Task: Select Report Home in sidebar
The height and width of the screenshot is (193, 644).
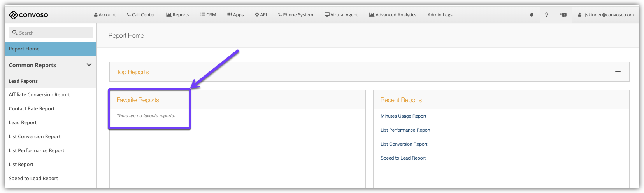Action: pos(24,49)
